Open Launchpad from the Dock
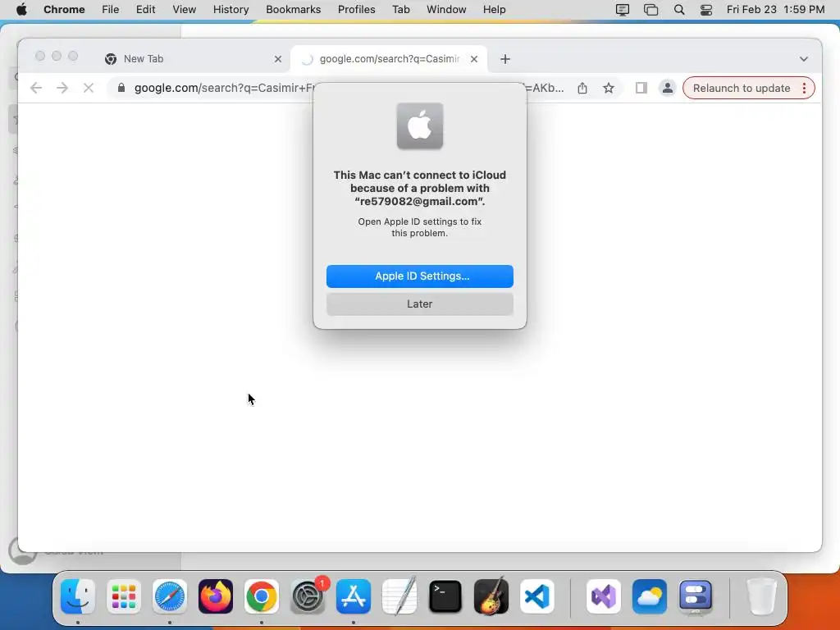The image size is (840, 630). 124,596
